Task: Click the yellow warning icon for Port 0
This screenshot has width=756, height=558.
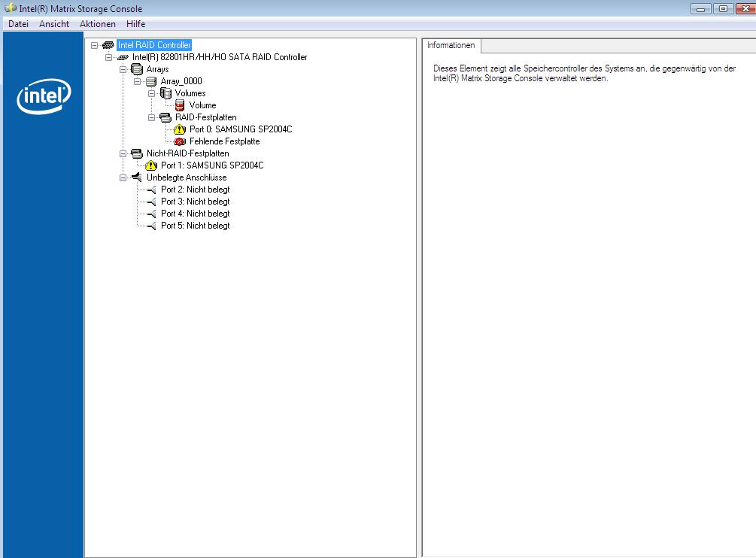Action: (x=180, y=129)
